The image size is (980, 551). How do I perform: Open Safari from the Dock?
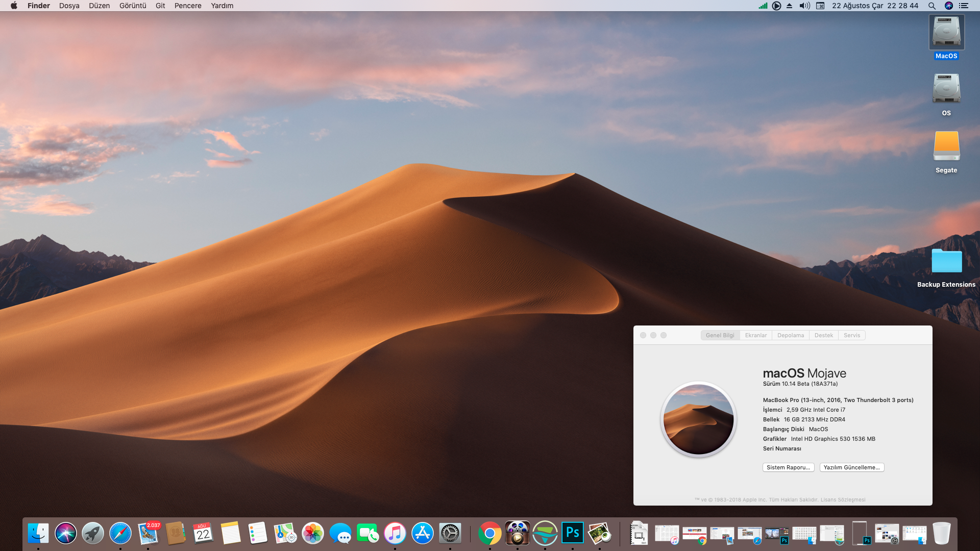click(x=120, y=533)
